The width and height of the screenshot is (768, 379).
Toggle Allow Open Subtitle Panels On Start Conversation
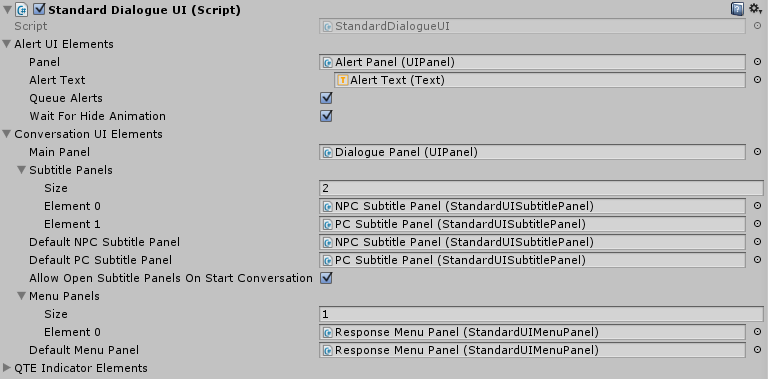(326, 278)
